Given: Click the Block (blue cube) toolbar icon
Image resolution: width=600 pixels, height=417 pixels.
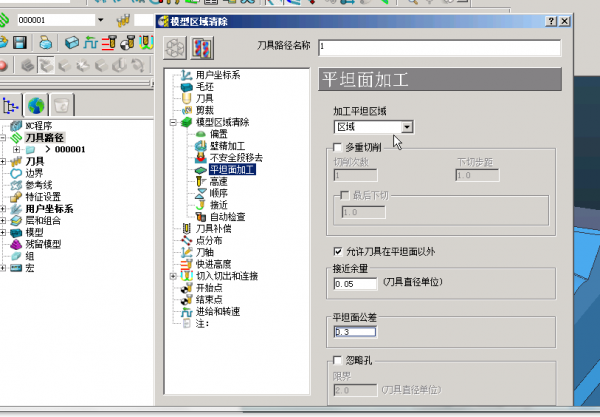Looking at the screenshot, I should click(72, 42).
